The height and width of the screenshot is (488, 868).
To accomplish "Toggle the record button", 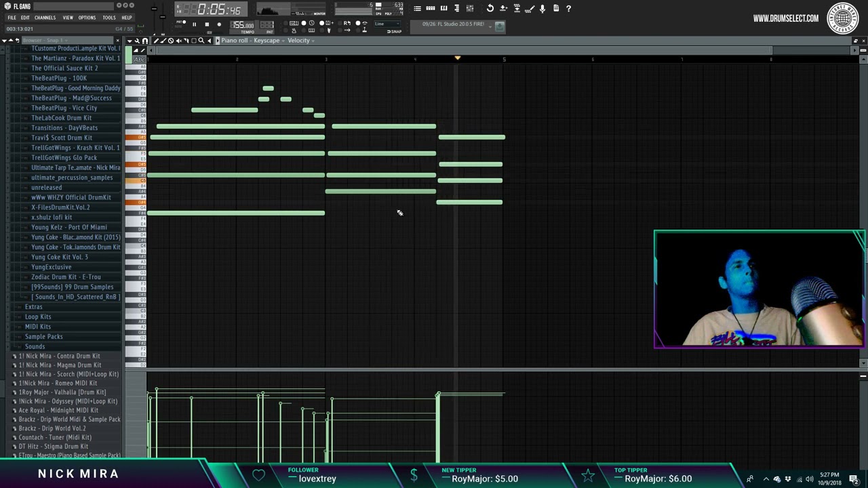I will click(x=219, y=24).
